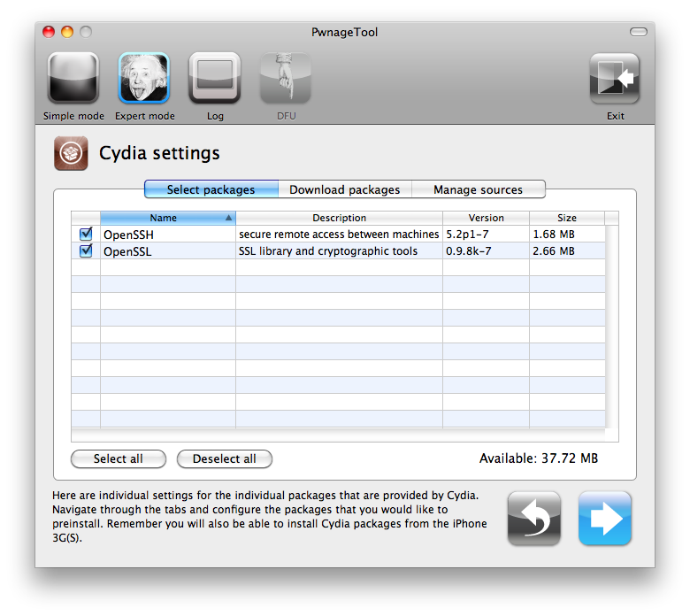Open the Manage sources tab
The width and height of the screenshot is (690, 616).
479,189
